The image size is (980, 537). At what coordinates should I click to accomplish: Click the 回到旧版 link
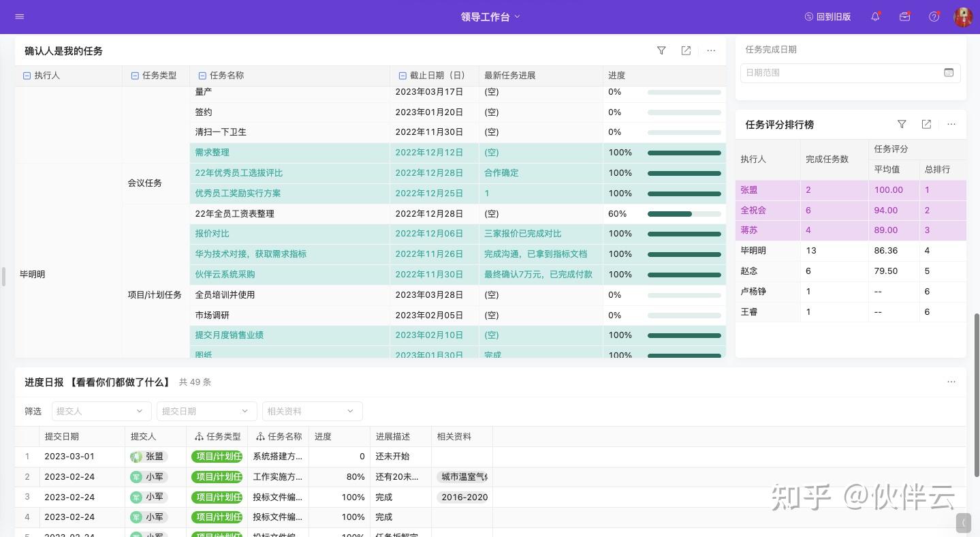pyautogui.click(x=827, y=16)
